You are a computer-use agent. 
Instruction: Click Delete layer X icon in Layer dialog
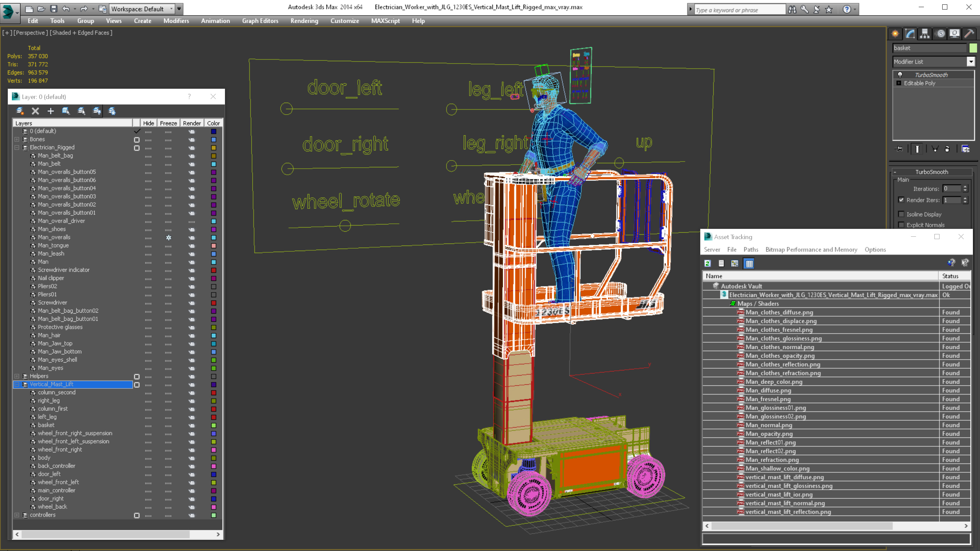pos(35,111)
